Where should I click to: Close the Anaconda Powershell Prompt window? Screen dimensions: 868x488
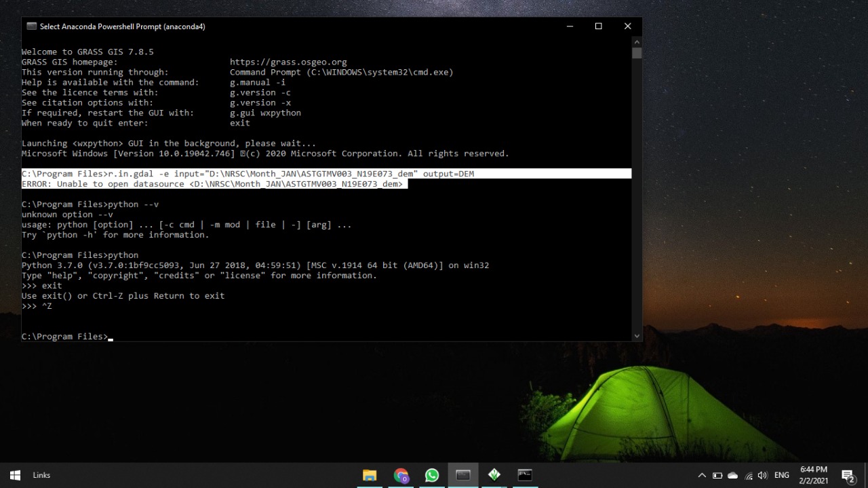point(627,26)
